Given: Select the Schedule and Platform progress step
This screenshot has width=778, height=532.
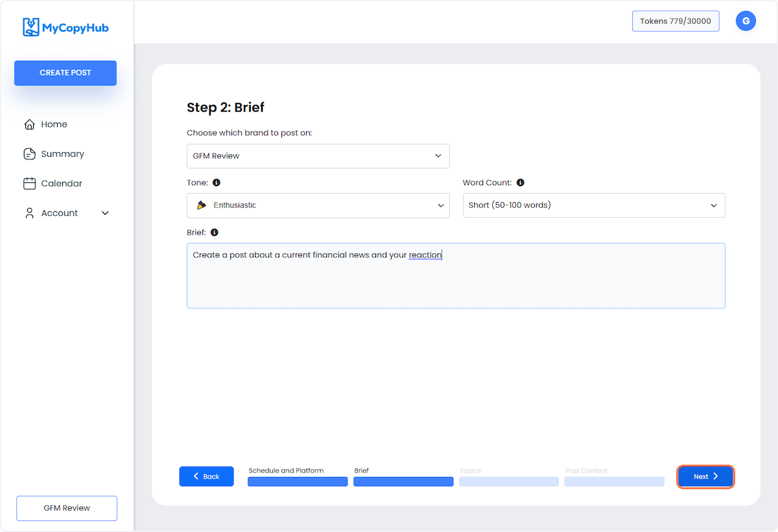Looking at the screenshot, I should (x=298, y=481).
